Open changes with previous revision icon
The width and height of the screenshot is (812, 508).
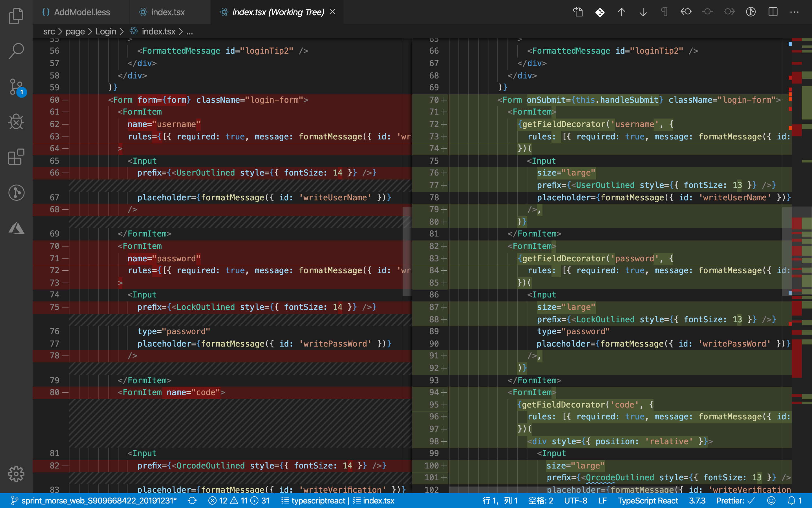click(686, 12)
